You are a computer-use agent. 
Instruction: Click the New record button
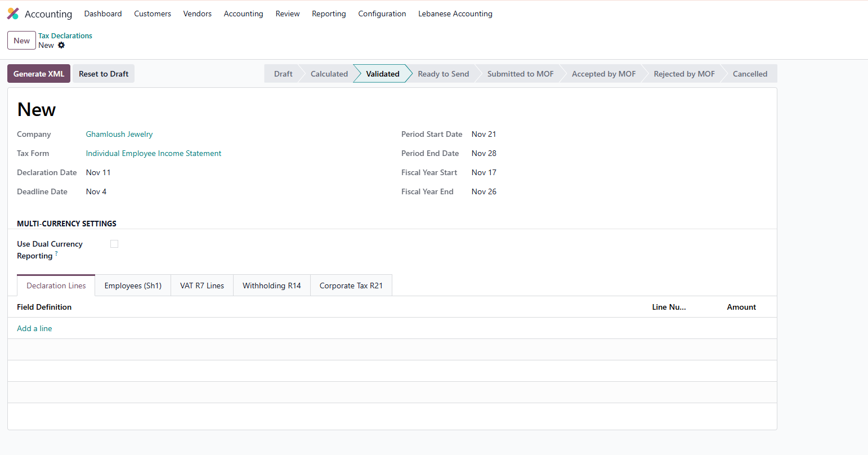pyautogui.click(x=21, y=41)
